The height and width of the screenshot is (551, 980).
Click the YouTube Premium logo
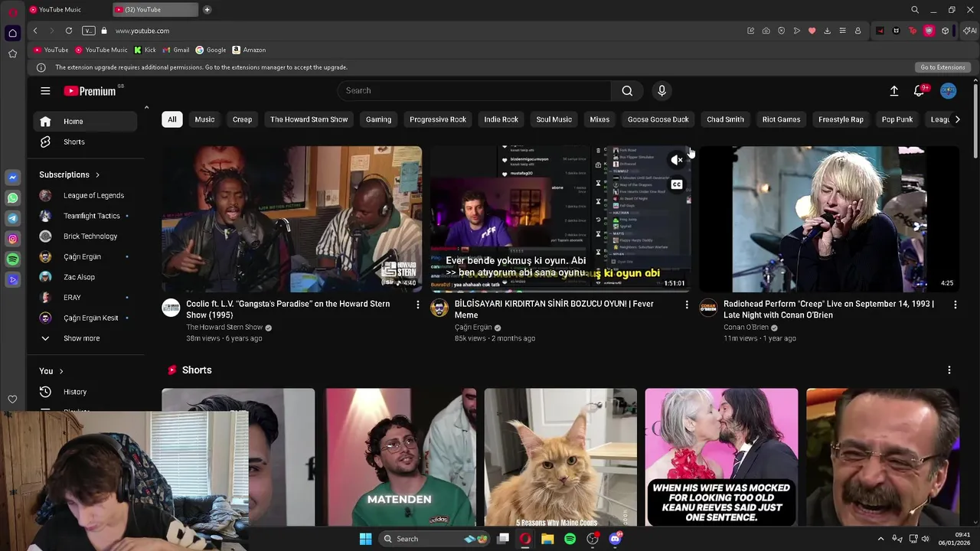pos(90,91)
